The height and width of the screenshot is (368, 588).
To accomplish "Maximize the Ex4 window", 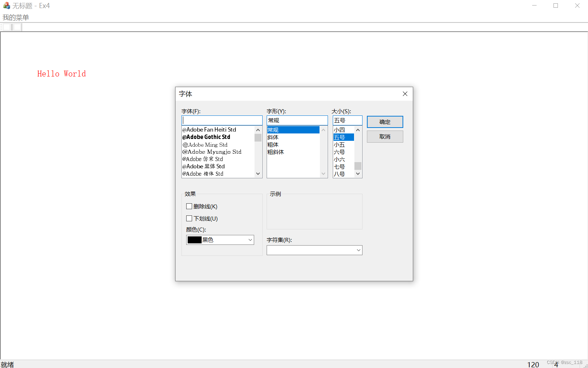I will click(x=556, y=6).
